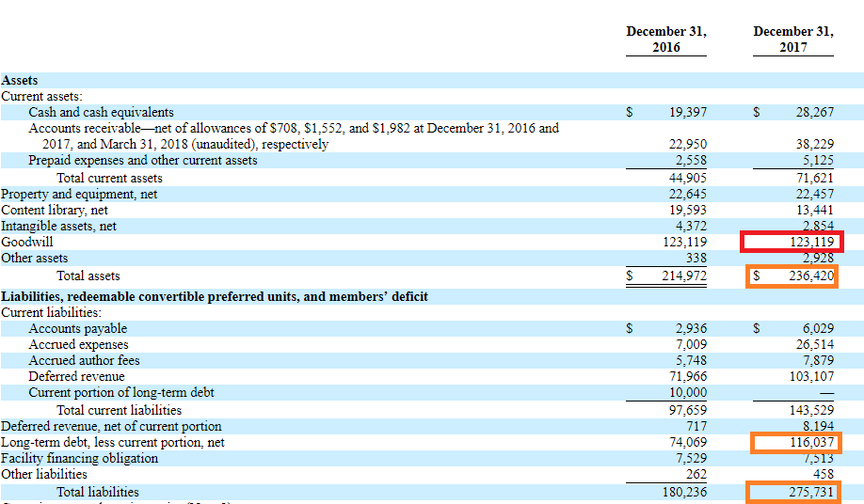The width and height of the screenshot is (864, 504).
Task: Select 2016 goodwill value 123,119
Action: click(x=685, y=242)
